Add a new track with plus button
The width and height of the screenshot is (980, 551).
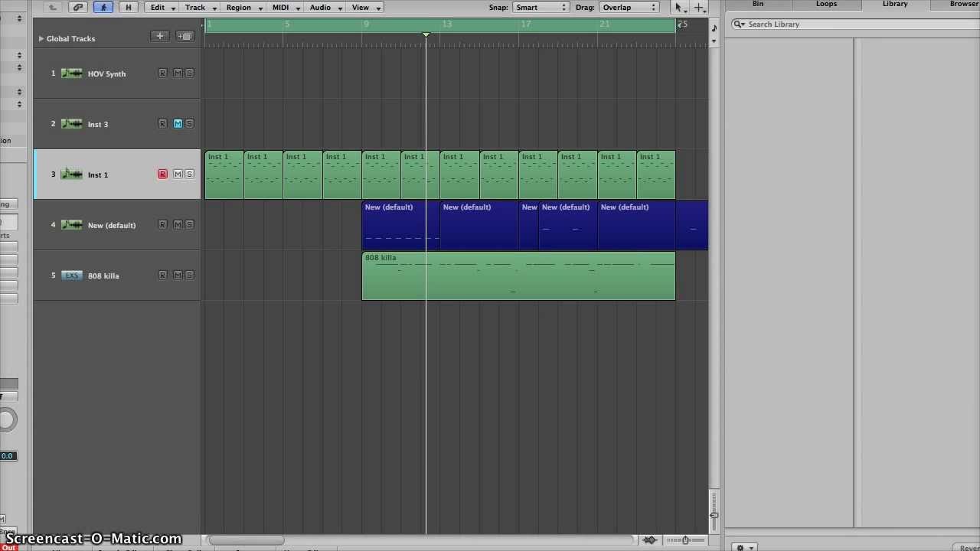pyautogui.click(x=160, y=36)
